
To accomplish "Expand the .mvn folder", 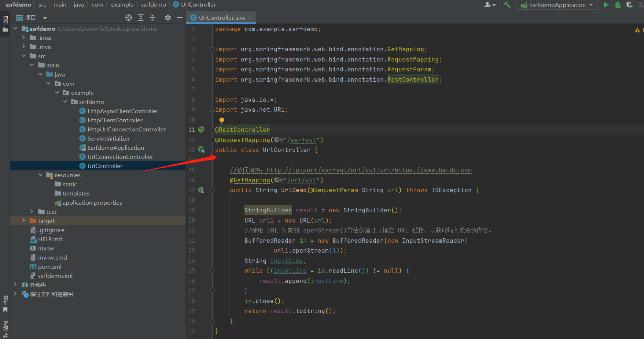I will click(24, 46).
